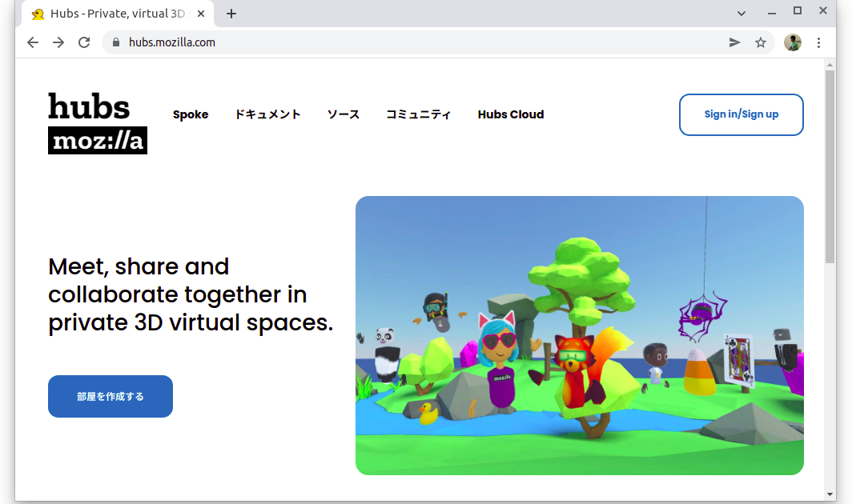This screenshot has width=852, height=504.
Task: Bookmark this page with the star icon
Action: (761, 42)
